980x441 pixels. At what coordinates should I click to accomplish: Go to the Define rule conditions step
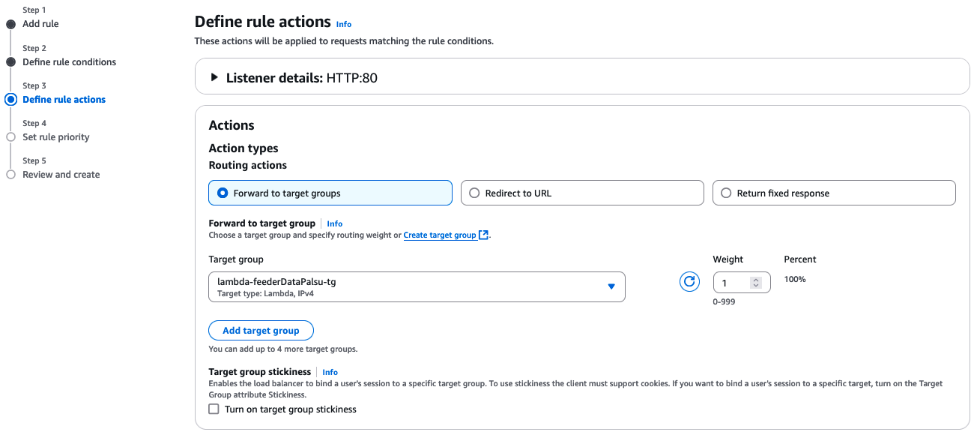pyautogui.click(x=69, y=62)
